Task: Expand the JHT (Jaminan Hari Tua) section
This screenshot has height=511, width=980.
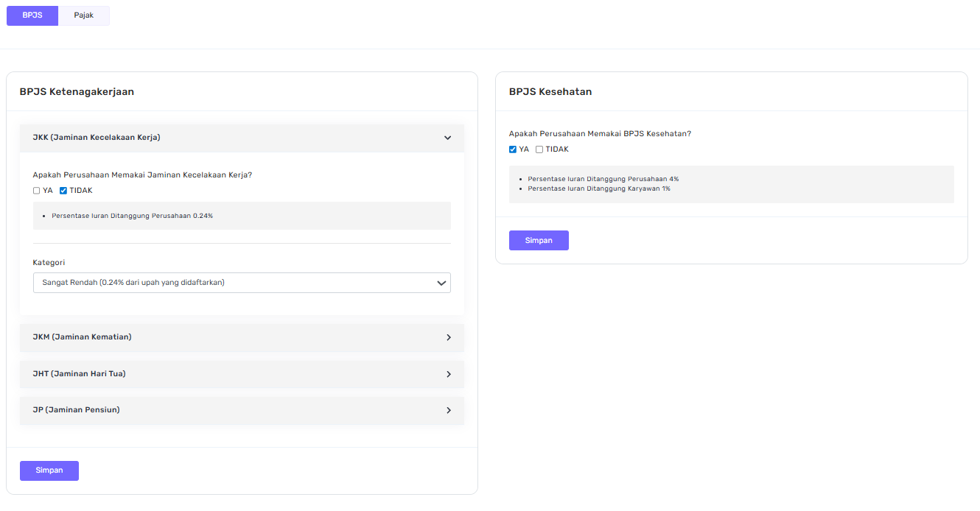Action: [242, 373]
